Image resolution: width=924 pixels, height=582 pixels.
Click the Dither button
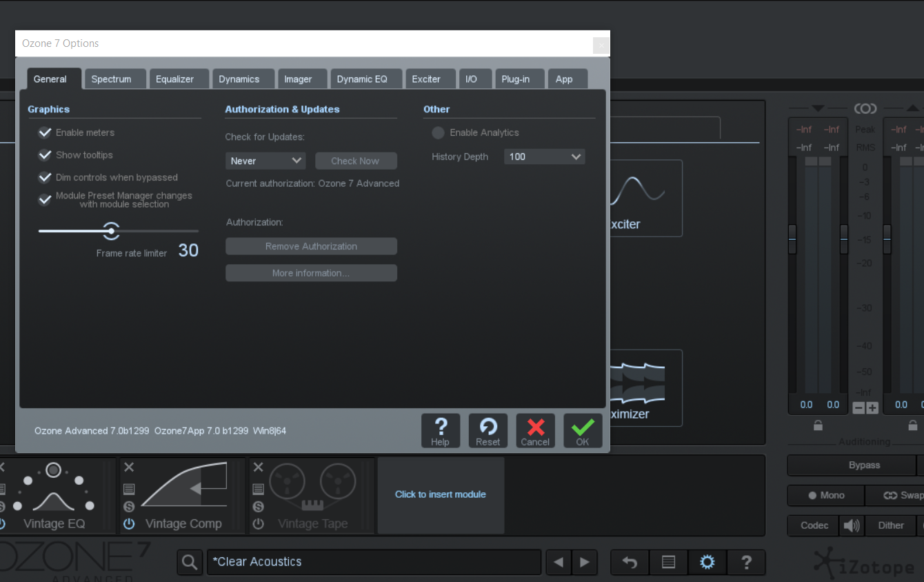890,525
